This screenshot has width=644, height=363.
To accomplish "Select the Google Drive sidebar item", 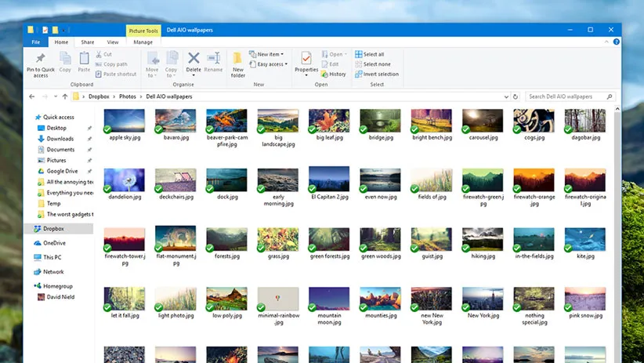I will point(61,171).
